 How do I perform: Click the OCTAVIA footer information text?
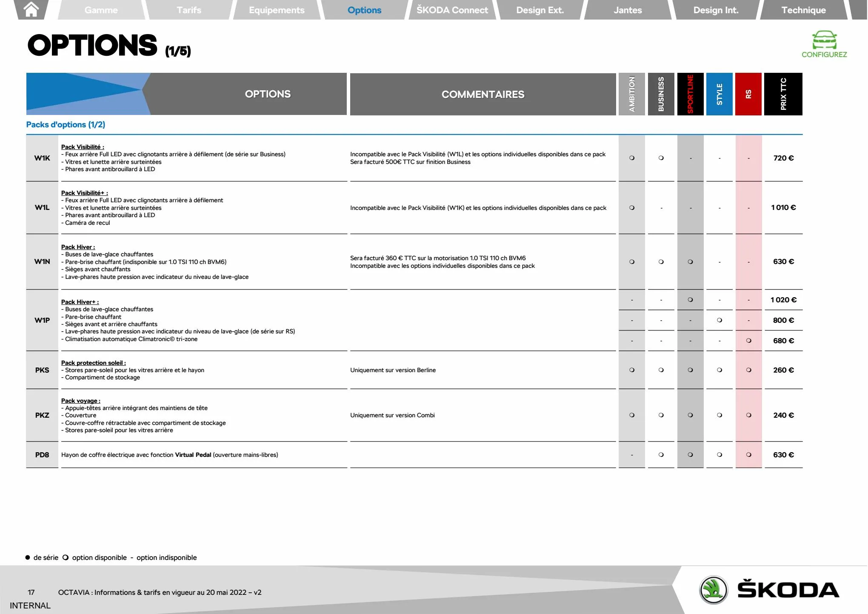[160, 592]
